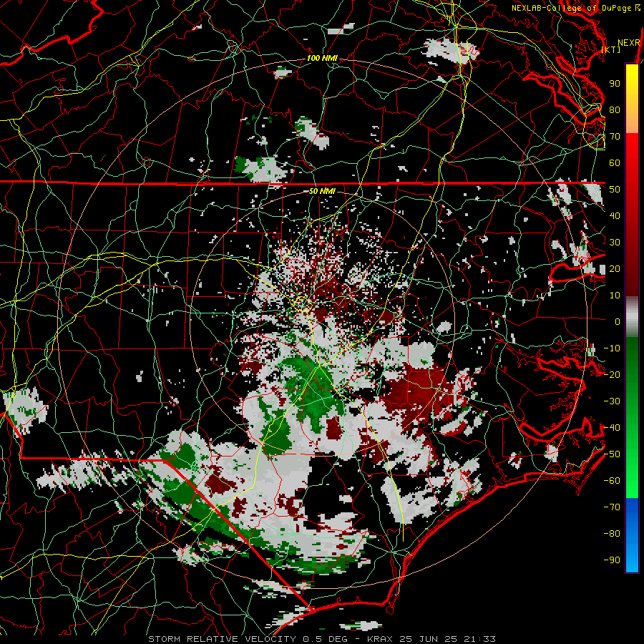Click the -70 value on velocity scale
Image resolution: width=644 pixels, height=644 pixels.
[x=612, y=507]
